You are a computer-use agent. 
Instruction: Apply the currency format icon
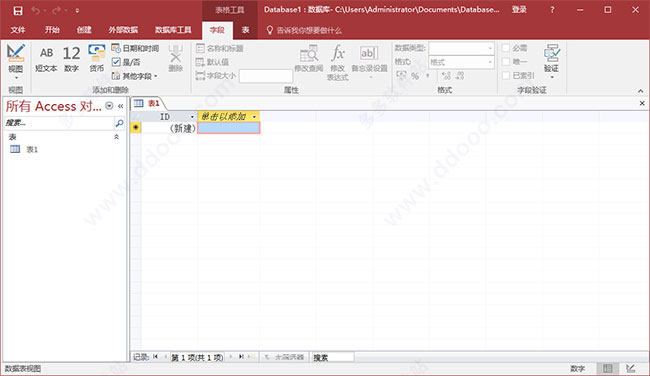click(x=401, y=75)
